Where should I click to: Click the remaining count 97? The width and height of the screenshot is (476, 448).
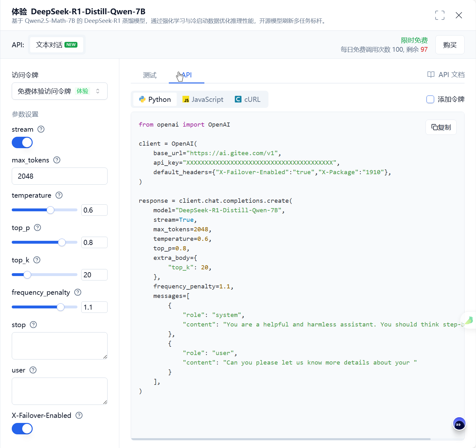point(424,49)
